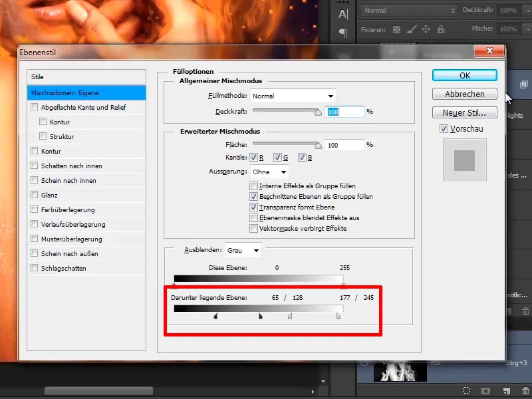
Task: Check Schein nach außen box
Action: click(x=35, y=253)
